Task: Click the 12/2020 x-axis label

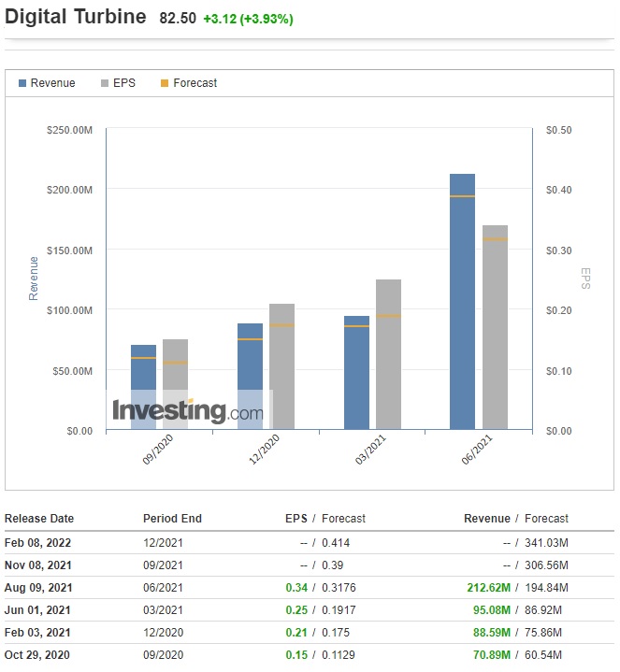Action: (264, 449)
